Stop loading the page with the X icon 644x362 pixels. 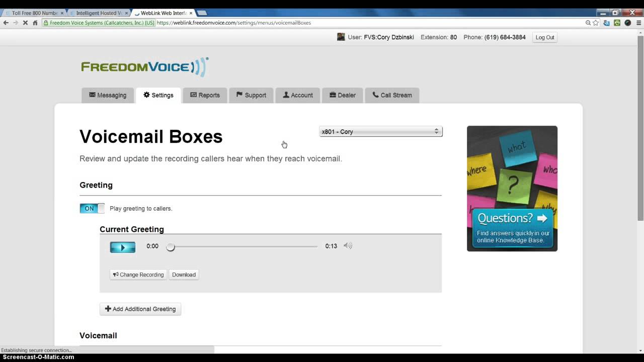point(25,23)
